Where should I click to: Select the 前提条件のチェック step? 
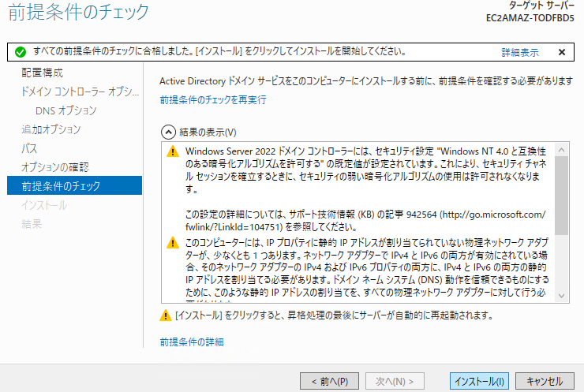(74, 185)
